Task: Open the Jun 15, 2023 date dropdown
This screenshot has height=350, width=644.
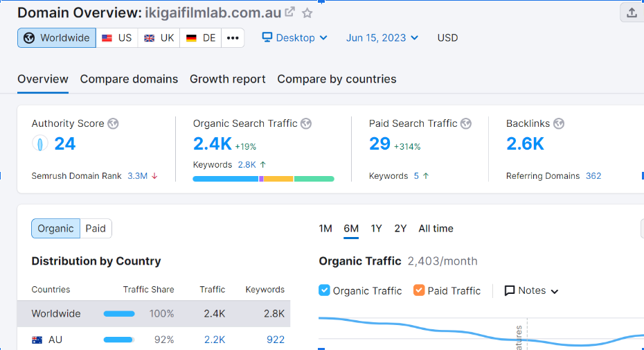Action: click(382, 38)
